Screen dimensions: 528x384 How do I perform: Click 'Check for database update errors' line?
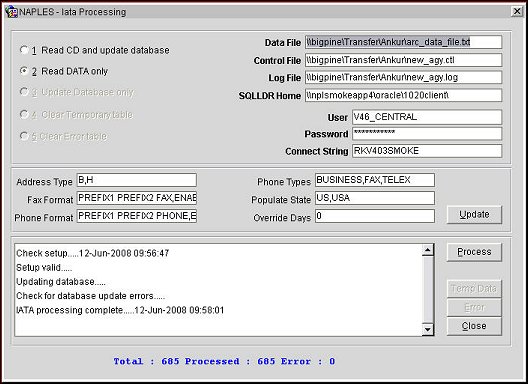point(91,296)
